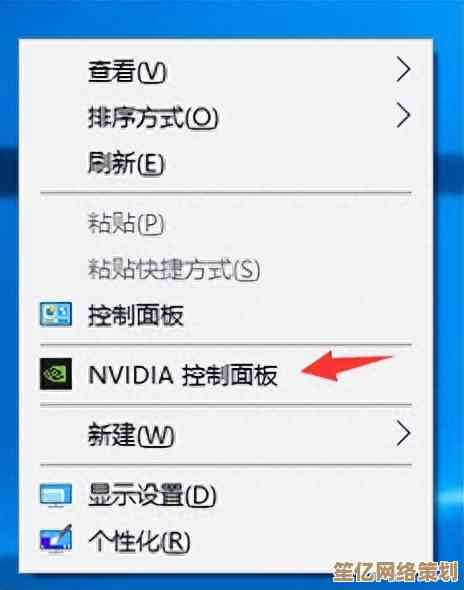Viewport: 464px width, 590px height.
Task: Open 个性化(R) text entry
Action: click(139, 541)
